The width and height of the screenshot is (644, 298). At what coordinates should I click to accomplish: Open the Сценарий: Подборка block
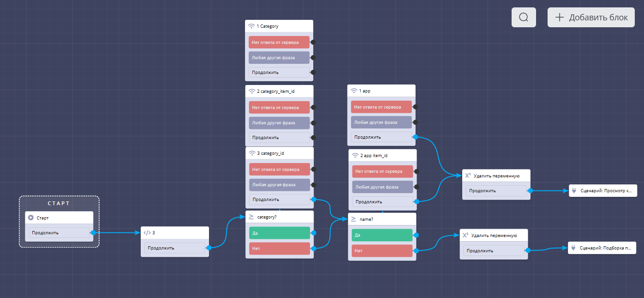[x=602, y=248]
